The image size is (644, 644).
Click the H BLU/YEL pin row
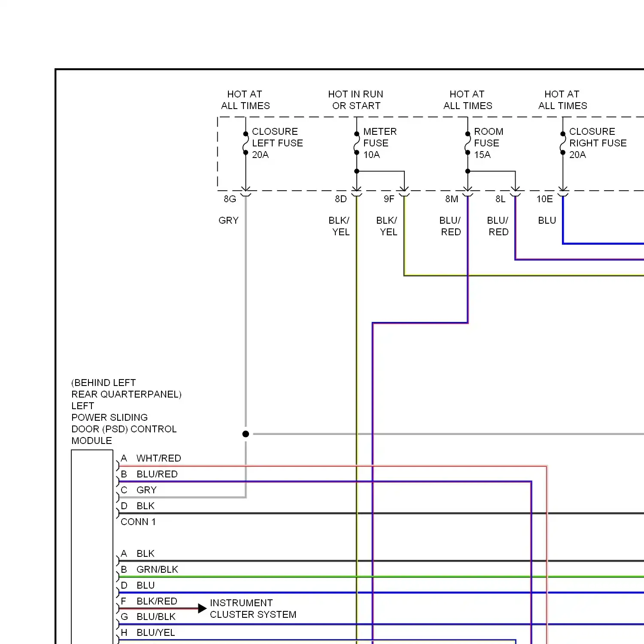coord(148,633)
